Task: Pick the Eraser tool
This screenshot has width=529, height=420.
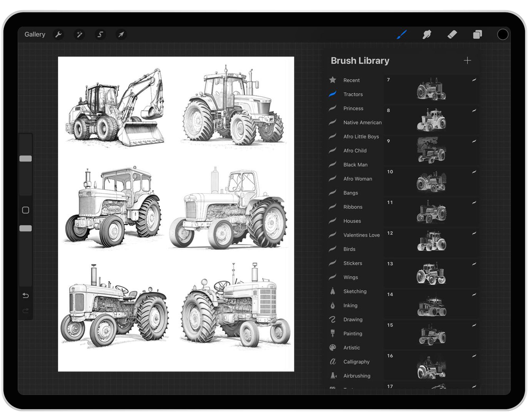Action: click(x=452, y=34)
